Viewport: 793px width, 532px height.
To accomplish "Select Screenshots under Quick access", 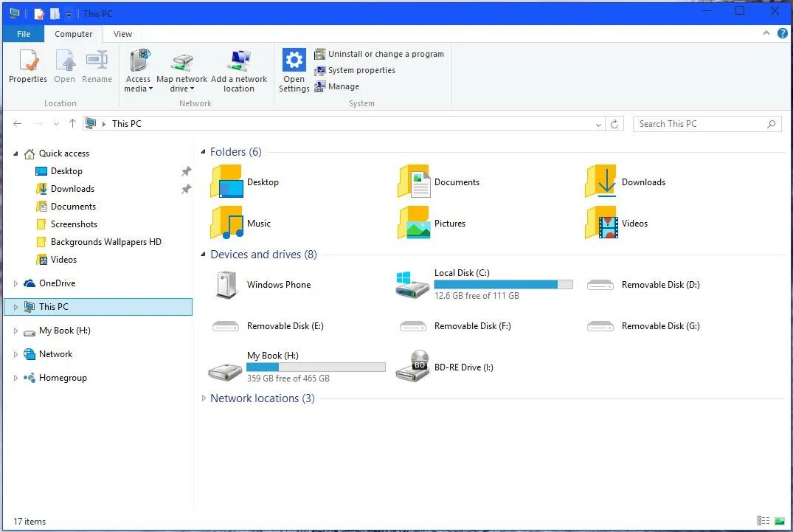I will (x=74, y=224).
